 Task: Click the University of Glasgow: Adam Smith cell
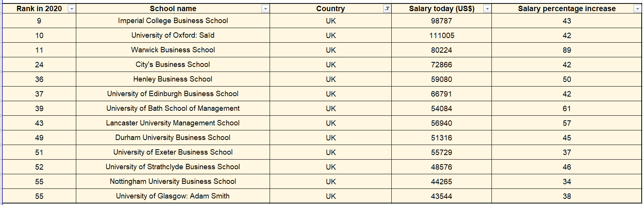[x=173, y=196]
